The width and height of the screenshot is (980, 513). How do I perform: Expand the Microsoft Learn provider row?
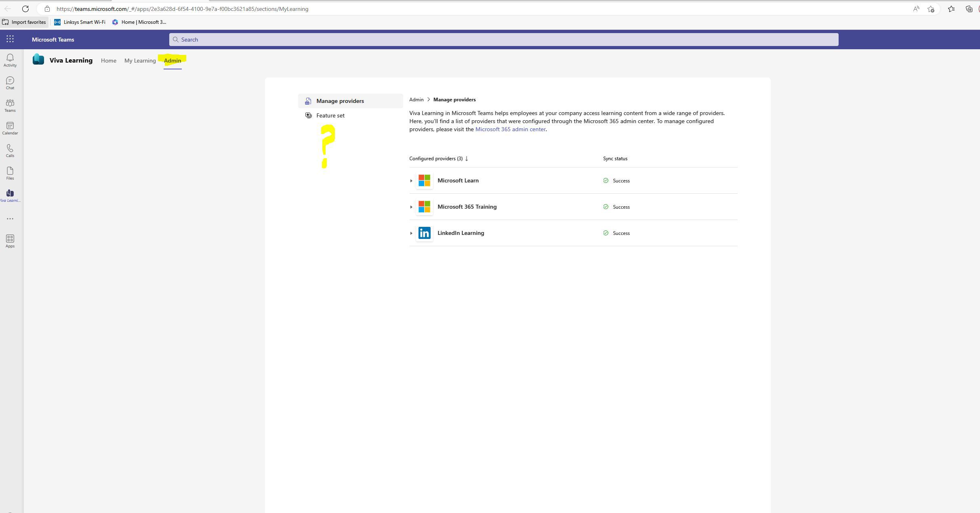(411, 181)
